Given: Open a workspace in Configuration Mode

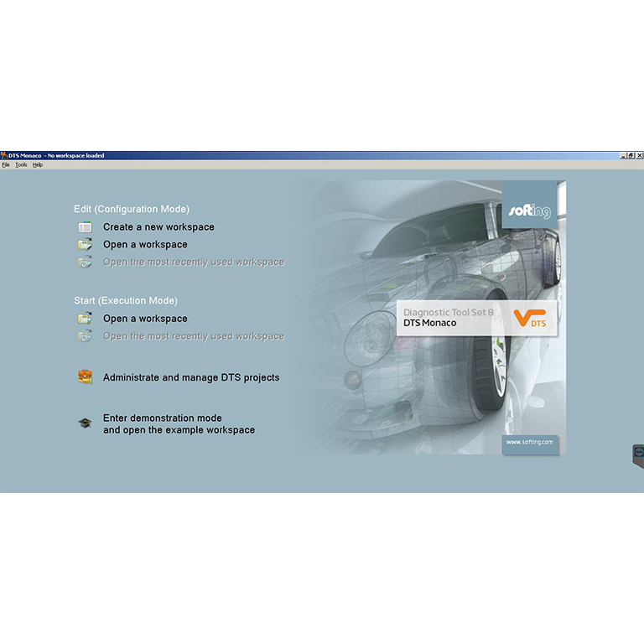Looking at the screenshot, I should tap(145, 244).
